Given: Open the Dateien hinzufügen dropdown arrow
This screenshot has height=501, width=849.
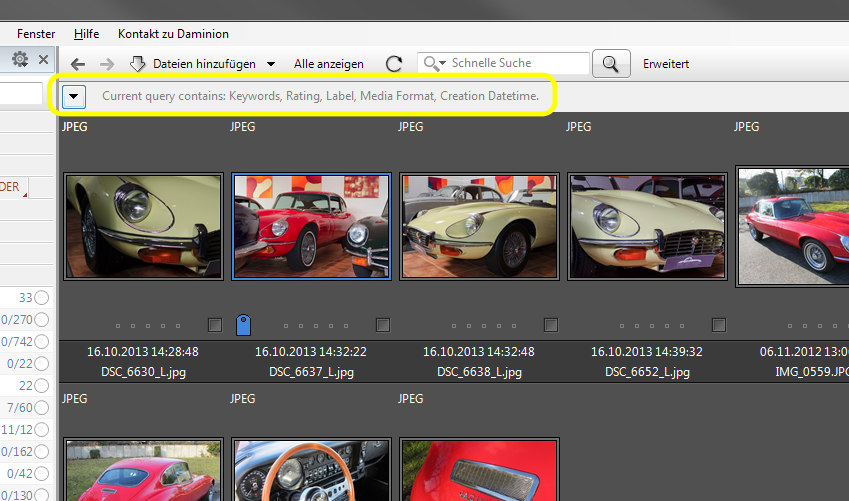Looking at the screenshot, I should click(271, 64).
